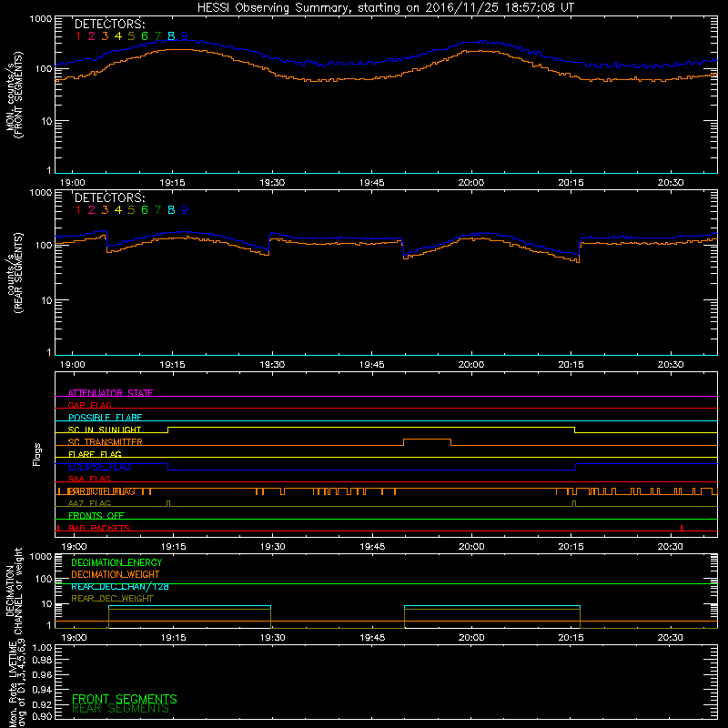Click the 1.00 livetime axis value
Viewport: 728px width, 728px height.
pyautogui.click(x=42, y=648)
